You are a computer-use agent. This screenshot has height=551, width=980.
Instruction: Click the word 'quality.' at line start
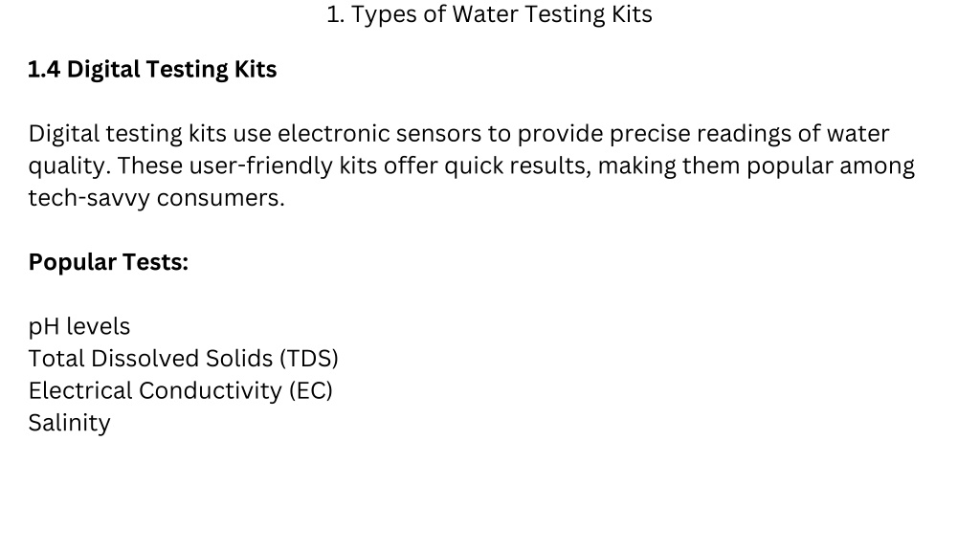(69, 166)
